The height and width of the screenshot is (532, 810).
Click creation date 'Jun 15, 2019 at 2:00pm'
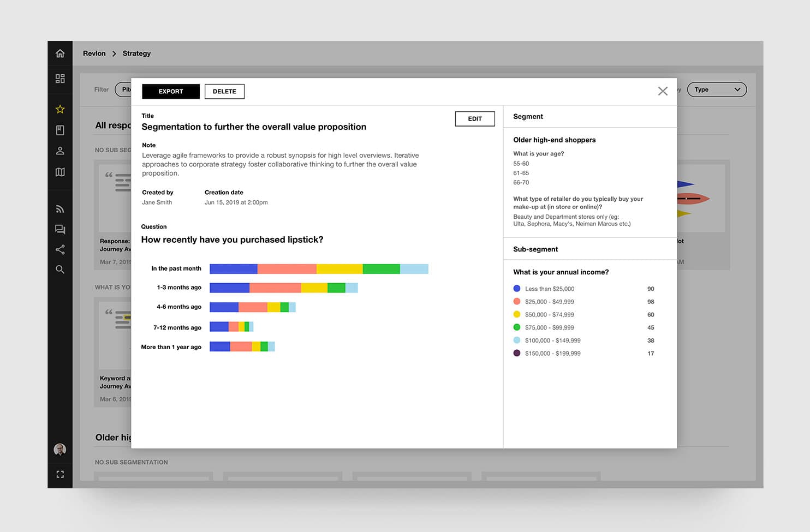click(236, 202)
